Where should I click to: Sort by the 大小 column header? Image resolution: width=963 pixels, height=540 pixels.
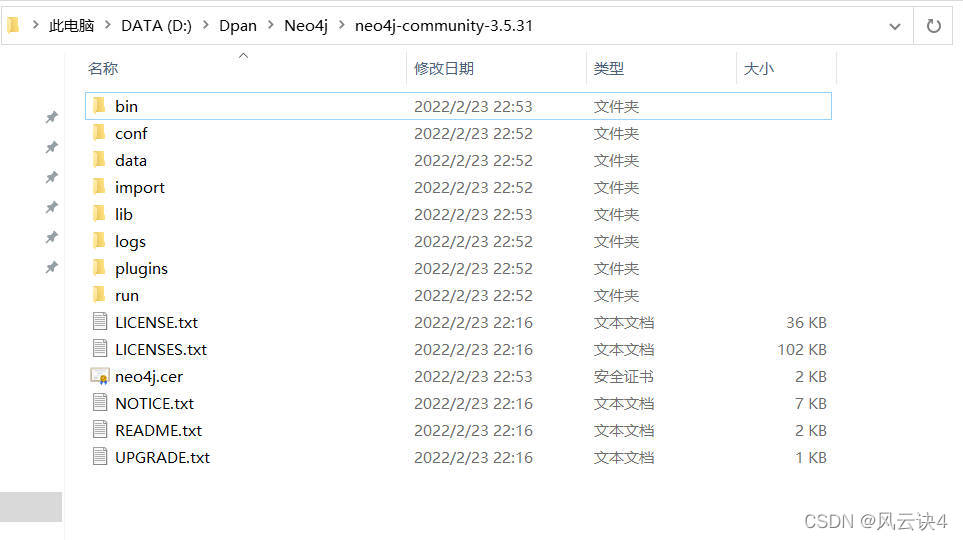[x=759, y=68]
